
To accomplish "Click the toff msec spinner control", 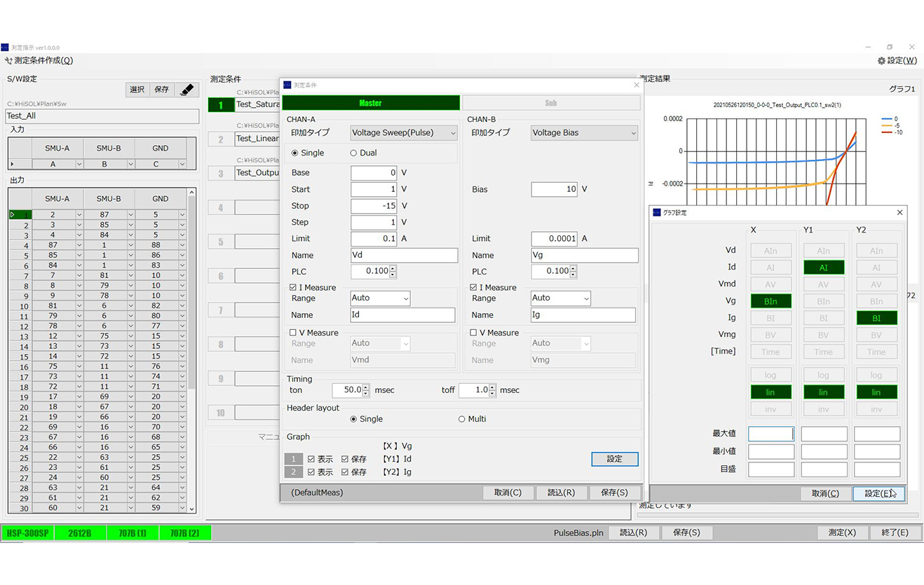I will pos(477,390).
